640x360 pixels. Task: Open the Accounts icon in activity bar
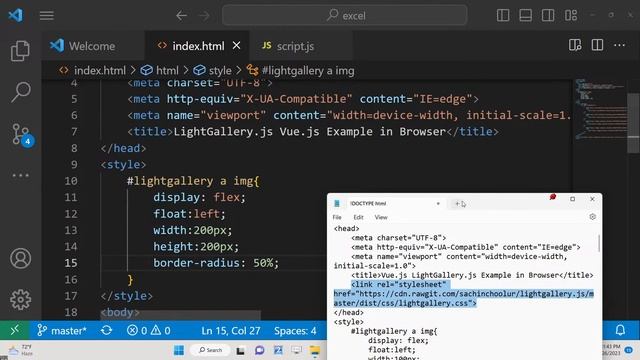(20, 258)
